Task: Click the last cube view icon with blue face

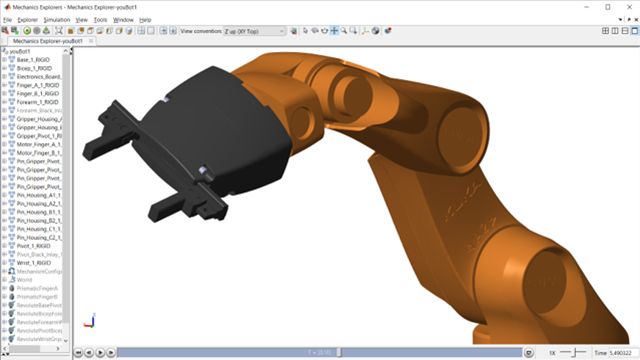Action: [129, 31]
